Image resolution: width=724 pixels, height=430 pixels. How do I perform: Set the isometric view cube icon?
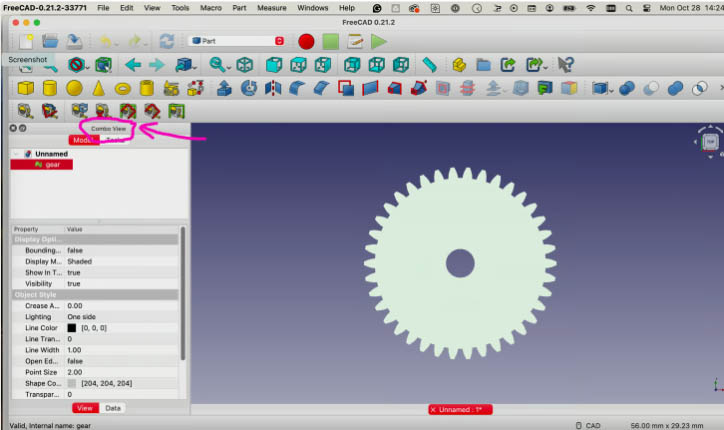[245, 65]
